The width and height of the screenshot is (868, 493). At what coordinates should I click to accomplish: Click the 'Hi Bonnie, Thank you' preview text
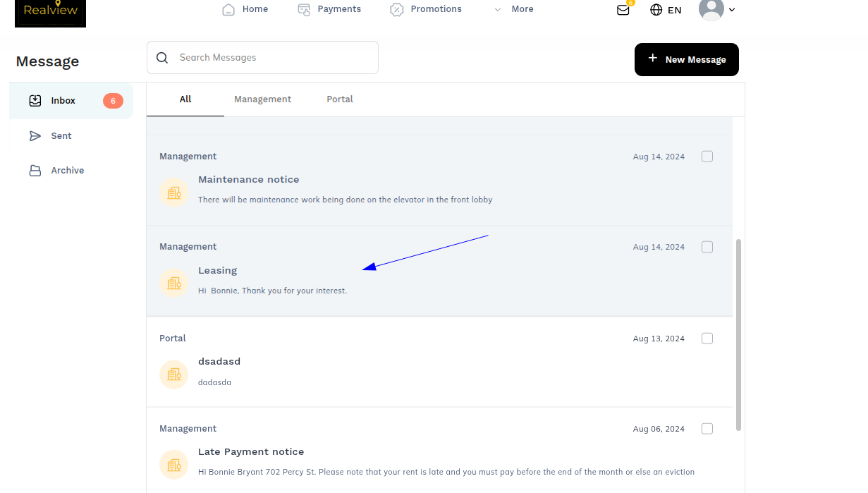272,291
